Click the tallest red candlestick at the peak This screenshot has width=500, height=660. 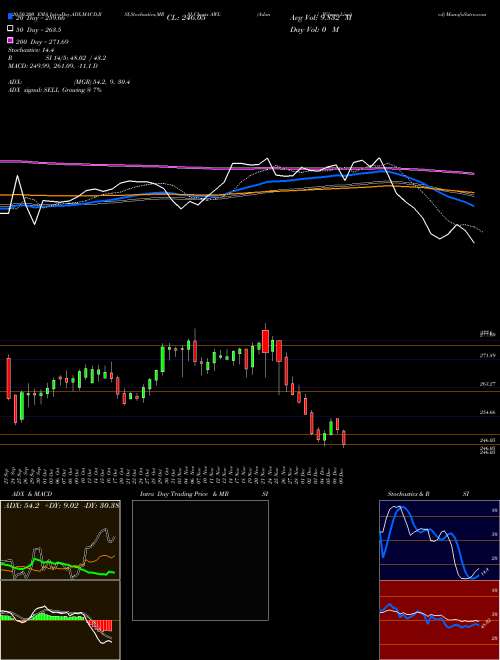point(265,341)
